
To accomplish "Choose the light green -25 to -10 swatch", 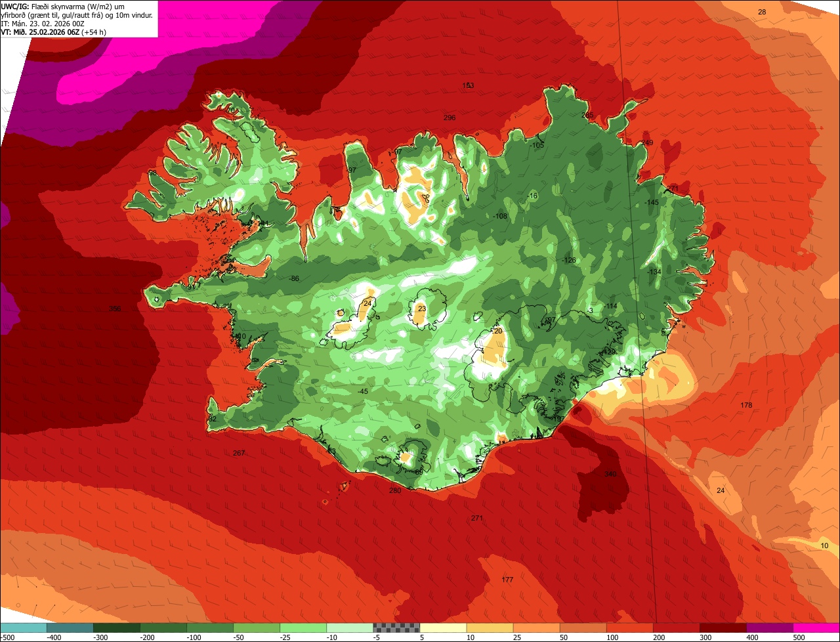I will click(303, 628).
